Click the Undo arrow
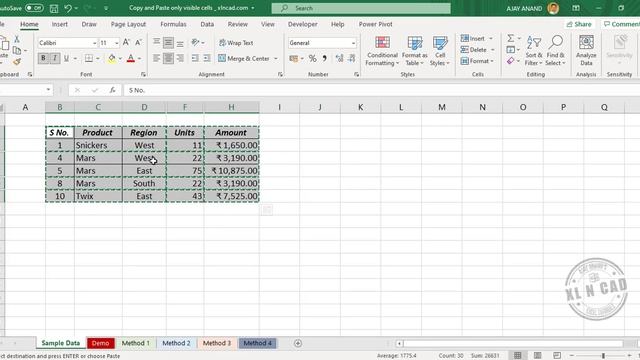Viewport: 640px width, 360px height. (68, 8)
